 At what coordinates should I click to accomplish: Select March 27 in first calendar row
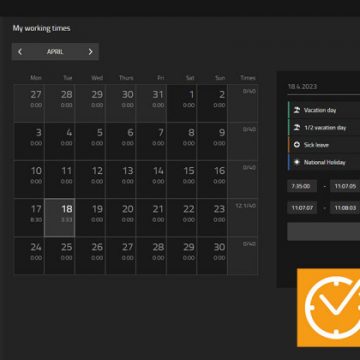point(29,103)
